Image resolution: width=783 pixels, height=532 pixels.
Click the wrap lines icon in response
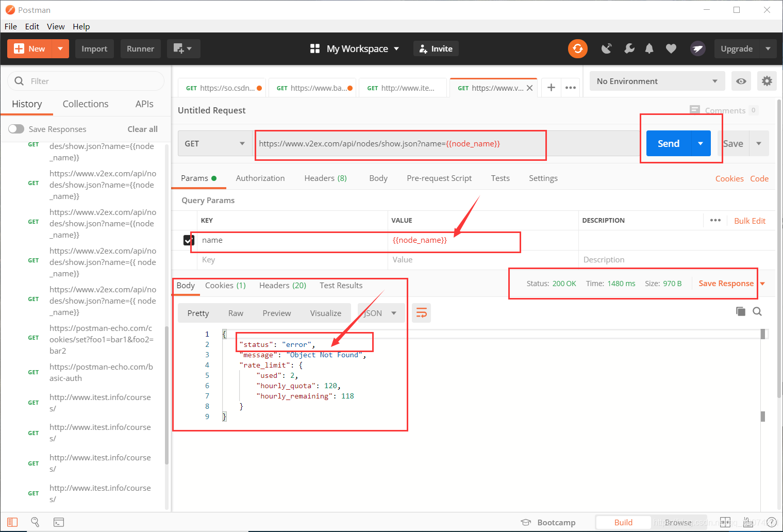coord(422,313)
